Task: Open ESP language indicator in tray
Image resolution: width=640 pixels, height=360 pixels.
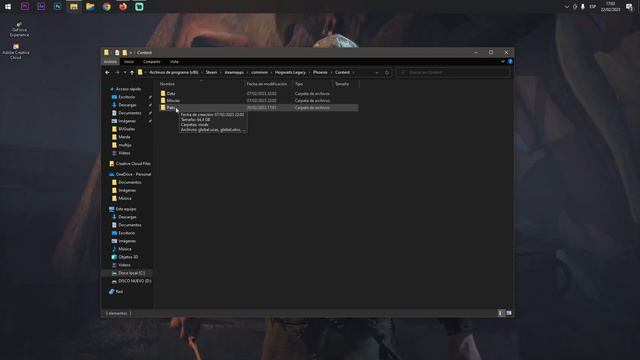Action: (x=593, y=7)
